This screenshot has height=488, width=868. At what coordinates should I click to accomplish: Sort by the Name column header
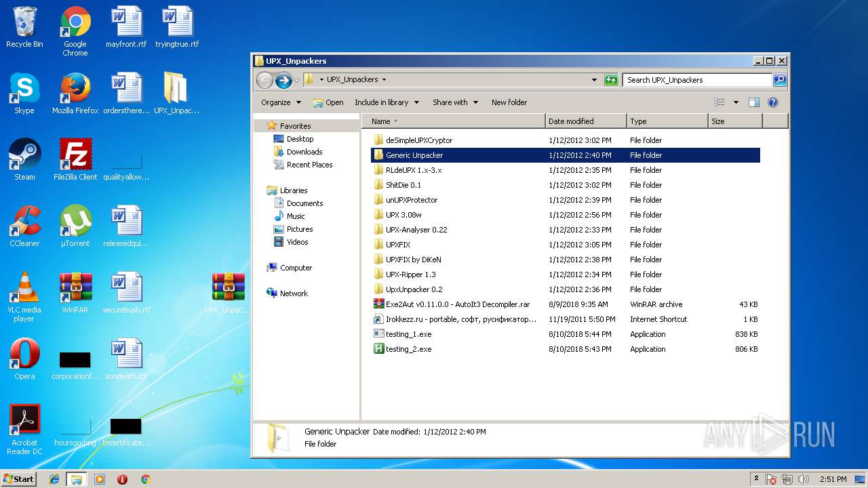click(x=454, y=121)
